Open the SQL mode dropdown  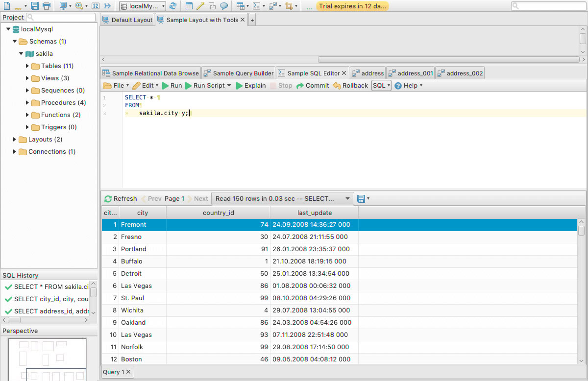pos(381,85)
